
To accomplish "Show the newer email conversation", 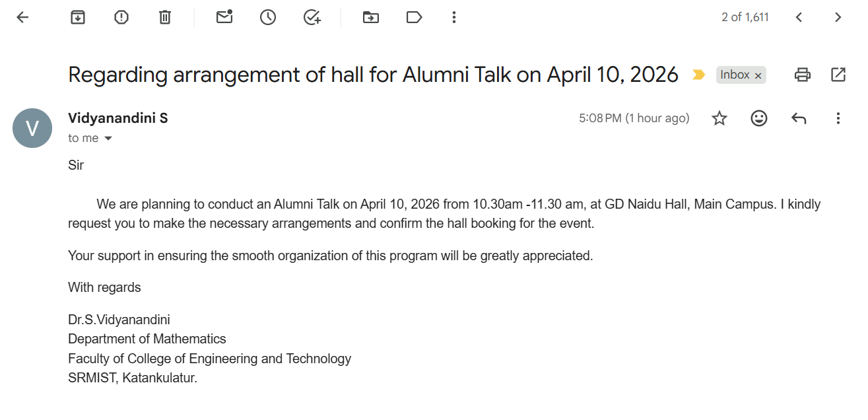I will click(799, 18).
